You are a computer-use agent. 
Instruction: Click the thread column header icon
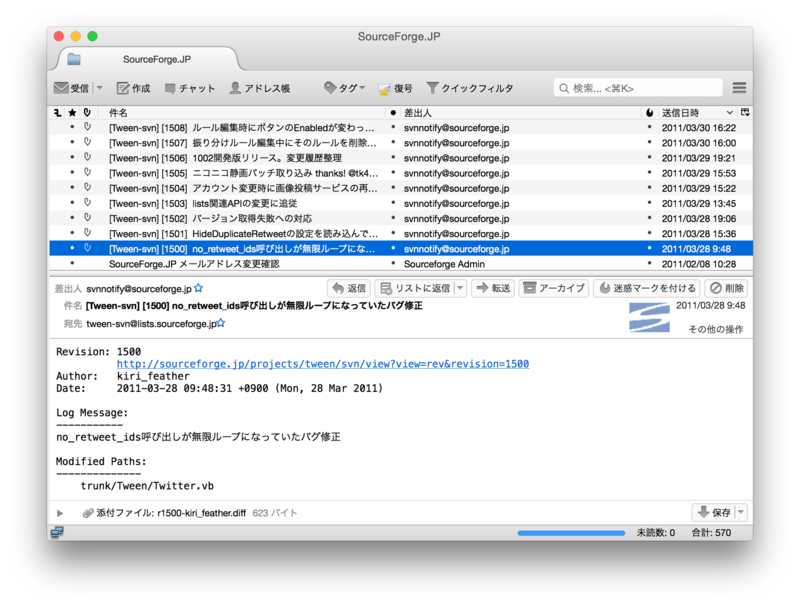(x=57, y=113)
